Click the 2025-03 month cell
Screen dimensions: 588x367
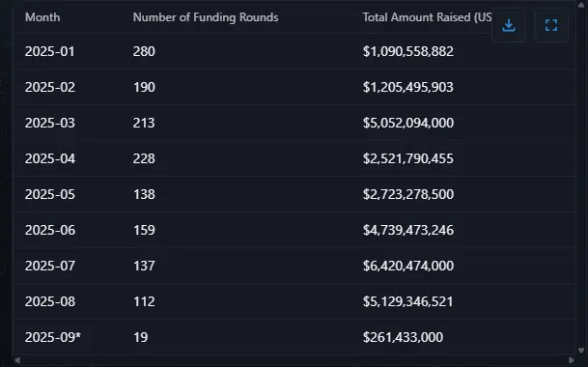point(50,123)
